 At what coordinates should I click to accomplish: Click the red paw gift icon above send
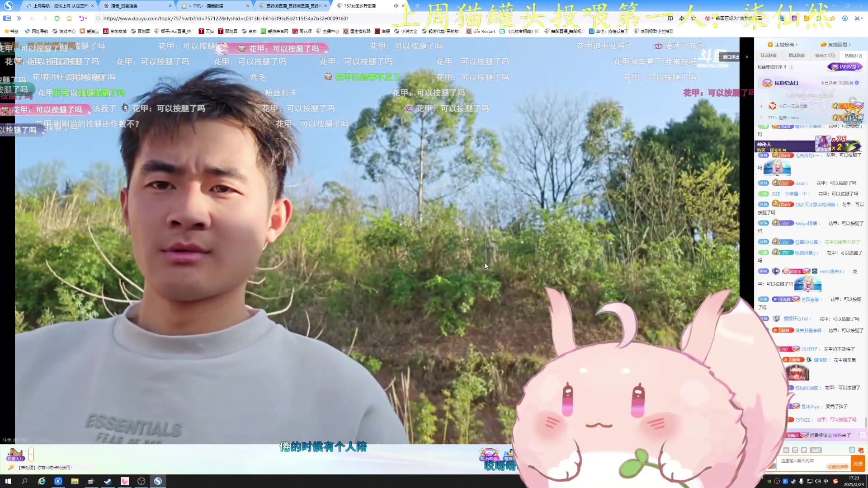click(x=861, y=450)
